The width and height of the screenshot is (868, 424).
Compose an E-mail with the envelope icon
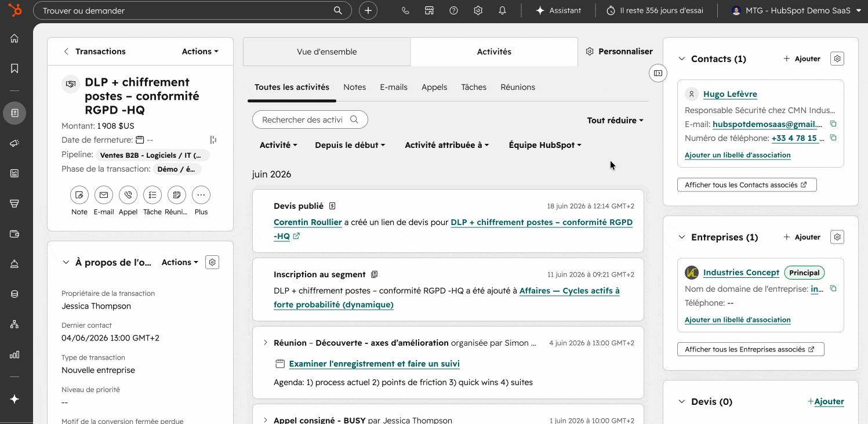pos(104,195)
